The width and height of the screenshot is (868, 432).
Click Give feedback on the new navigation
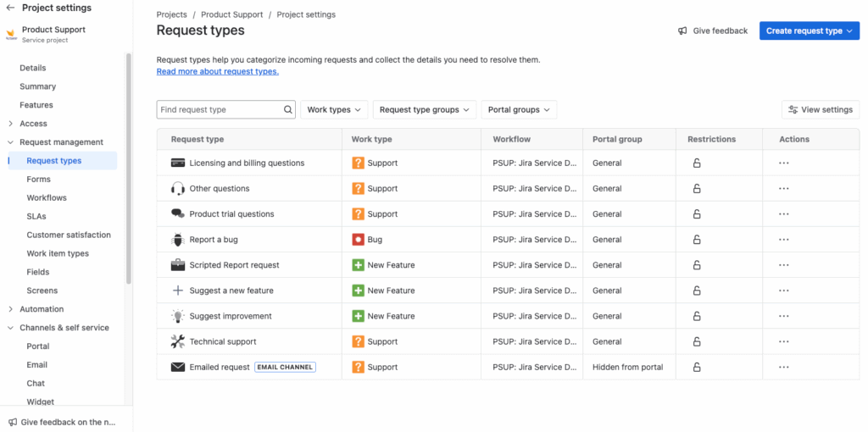pyautogui.click(x=63, y=422)
